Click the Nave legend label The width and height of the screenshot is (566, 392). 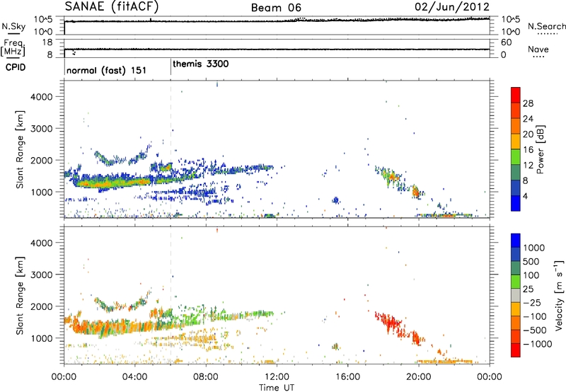tap(538, 49)
